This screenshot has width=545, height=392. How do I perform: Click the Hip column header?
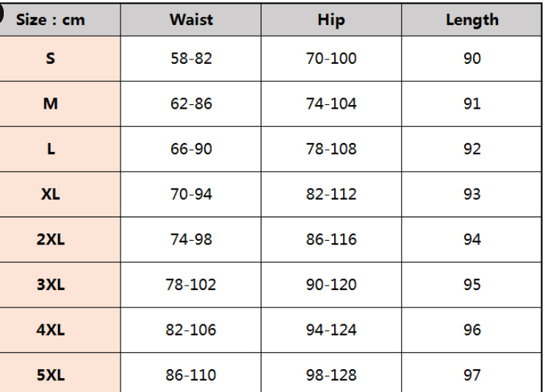(x=331, y=20)
